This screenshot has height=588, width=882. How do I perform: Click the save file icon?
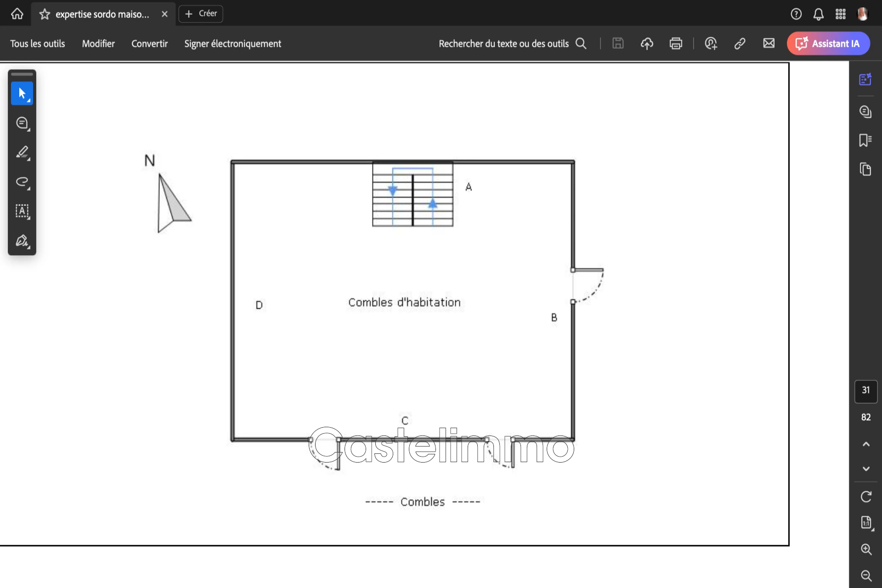click(618, 43)
